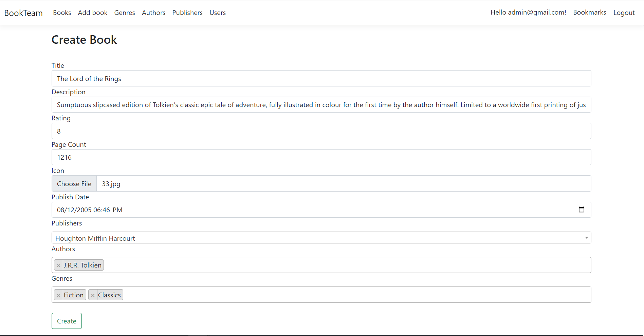
Task: Remove the Classics genre tag
Action: pyautogui.click(x=92, y=295)
